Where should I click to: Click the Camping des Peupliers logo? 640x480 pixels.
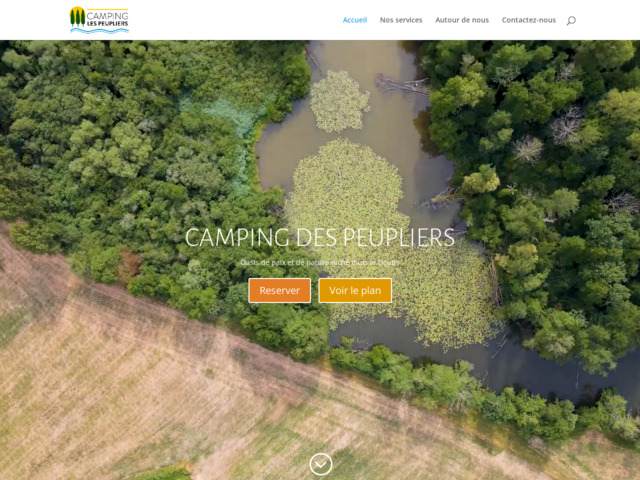(99, 20)
